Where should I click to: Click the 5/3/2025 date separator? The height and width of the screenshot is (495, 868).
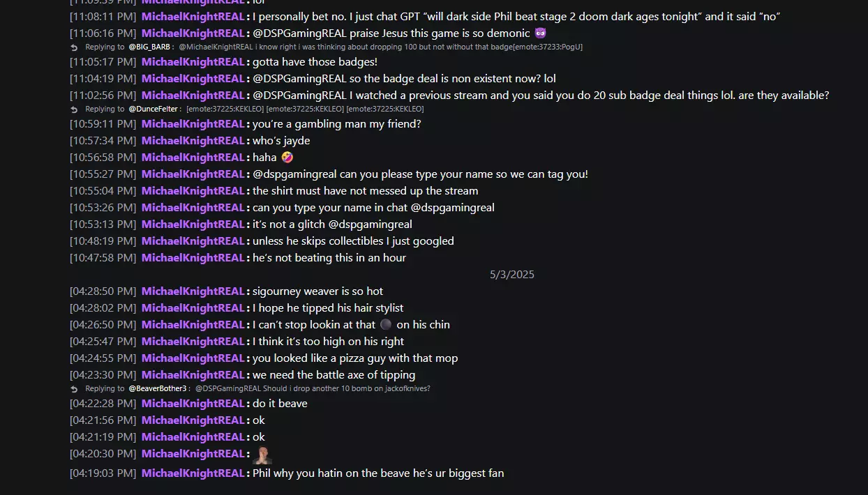[x=512, y=275]
